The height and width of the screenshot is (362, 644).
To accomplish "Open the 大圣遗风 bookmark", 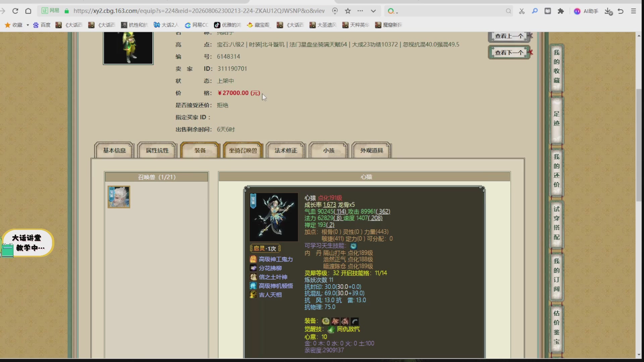I will coord(323,25).
